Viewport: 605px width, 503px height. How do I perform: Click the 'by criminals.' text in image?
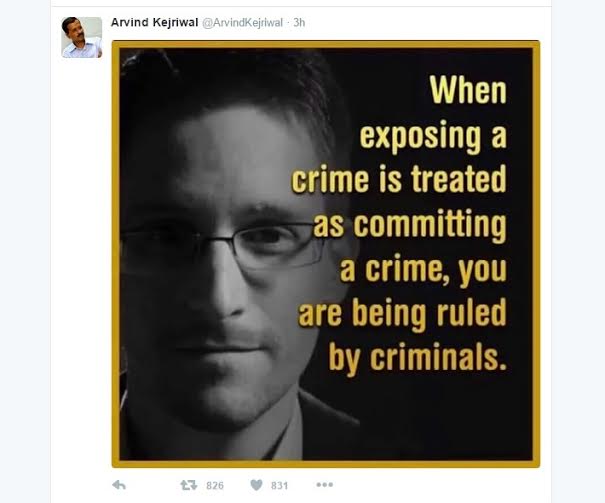417,358
